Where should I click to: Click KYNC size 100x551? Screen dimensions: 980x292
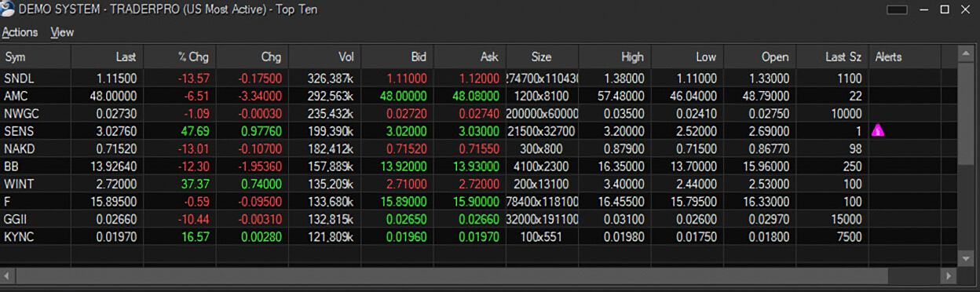pos(542,236)
